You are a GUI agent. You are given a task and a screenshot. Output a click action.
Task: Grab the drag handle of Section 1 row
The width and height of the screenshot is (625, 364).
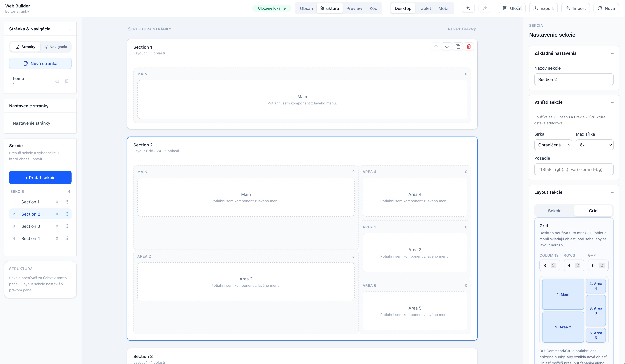pyautogui.click(x=67, y=202)
